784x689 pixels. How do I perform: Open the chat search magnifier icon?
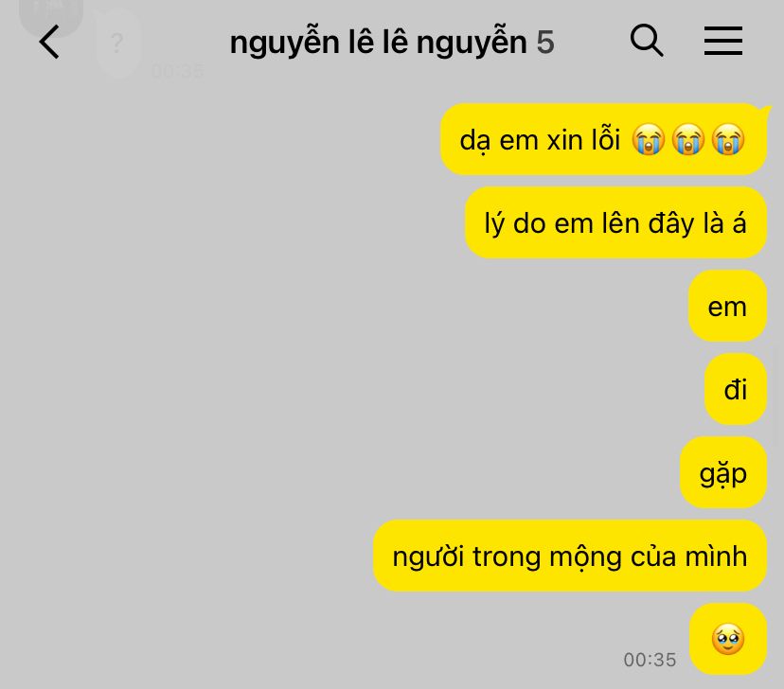(647, 41)
